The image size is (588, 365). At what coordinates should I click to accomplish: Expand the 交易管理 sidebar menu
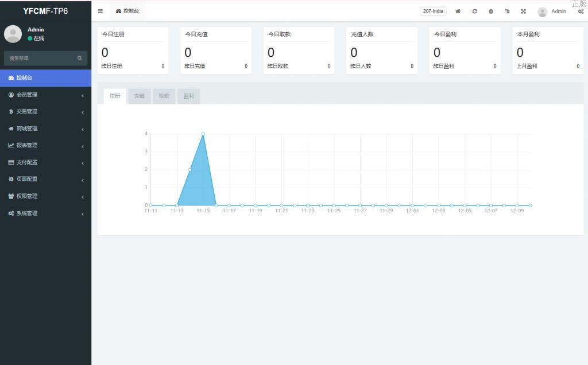click(45, 111)
